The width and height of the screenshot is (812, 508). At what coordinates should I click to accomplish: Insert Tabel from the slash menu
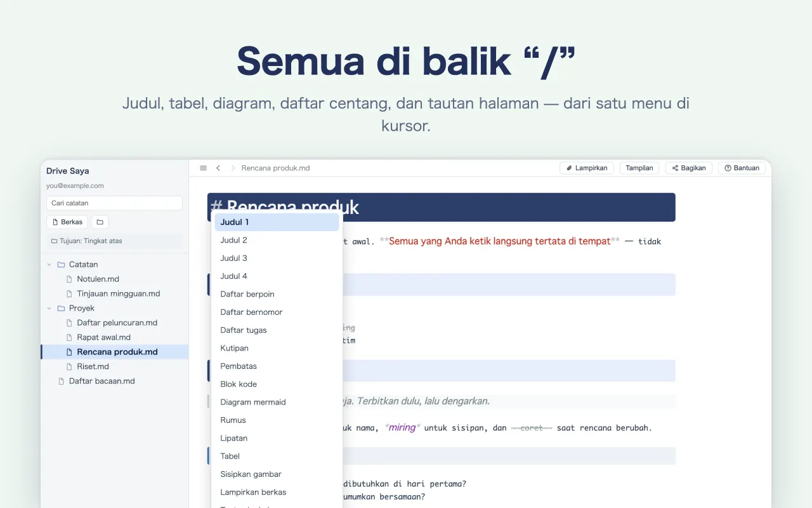[277, 456]
